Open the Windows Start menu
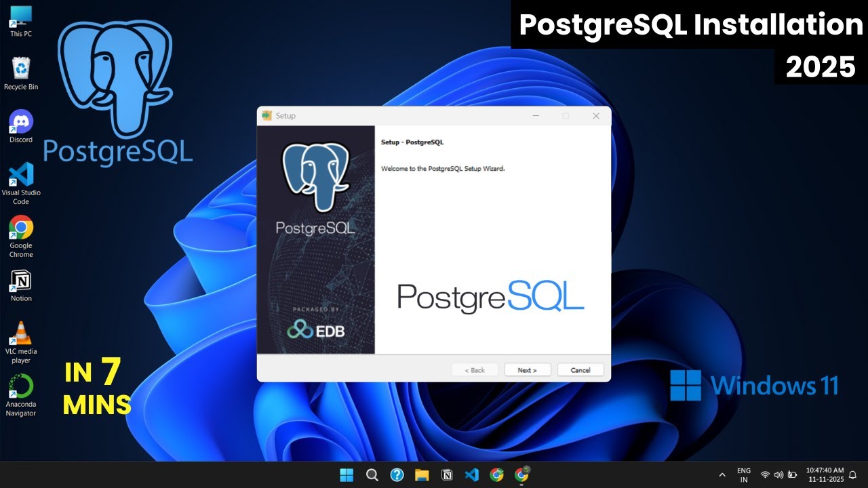The height and width of the screenshot is (488, 868). [347, 474]
